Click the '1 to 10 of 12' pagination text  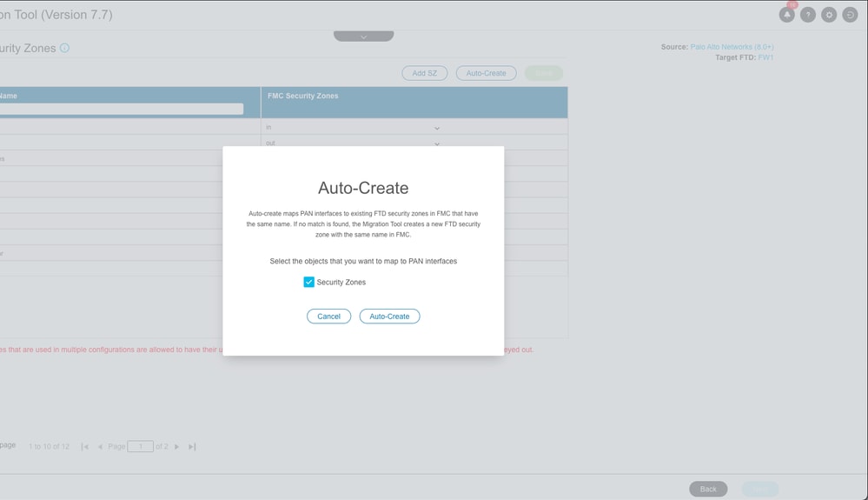[x=50, y=446]
